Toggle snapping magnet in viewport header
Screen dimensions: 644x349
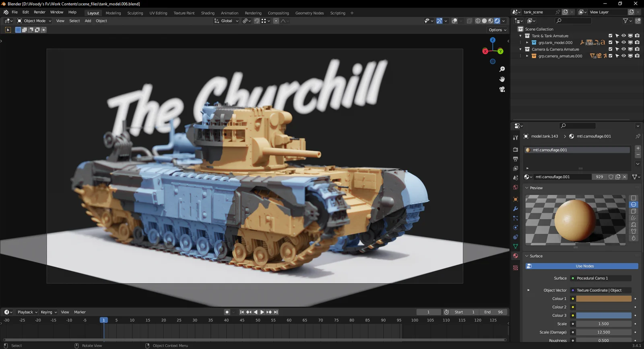(257, 21)
